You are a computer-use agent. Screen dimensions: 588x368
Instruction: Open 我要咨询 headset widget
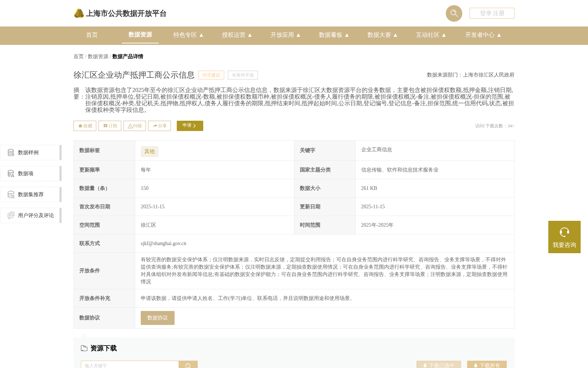[x=564, y=237]
